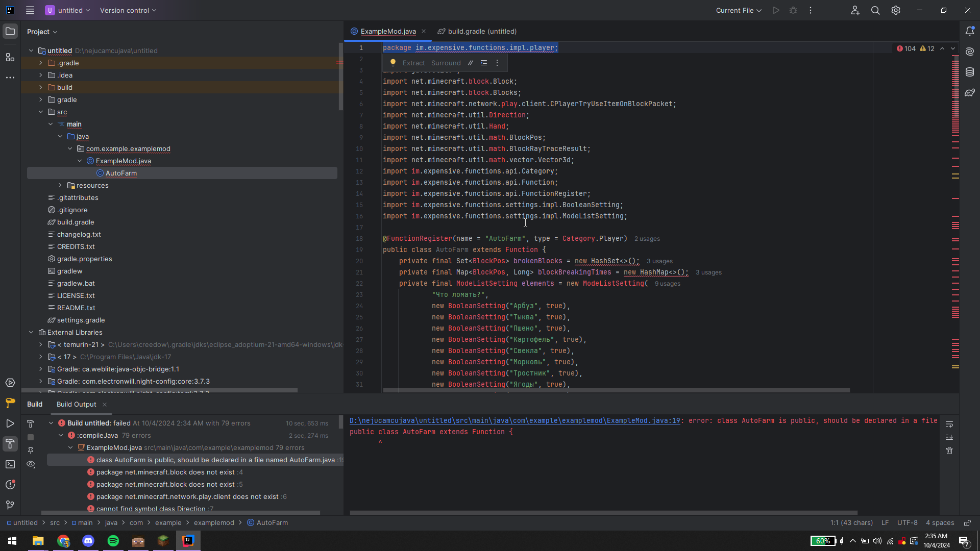Debug the current file
The image size is (980, 551).
pyautogui.click(x=793, y=10)
